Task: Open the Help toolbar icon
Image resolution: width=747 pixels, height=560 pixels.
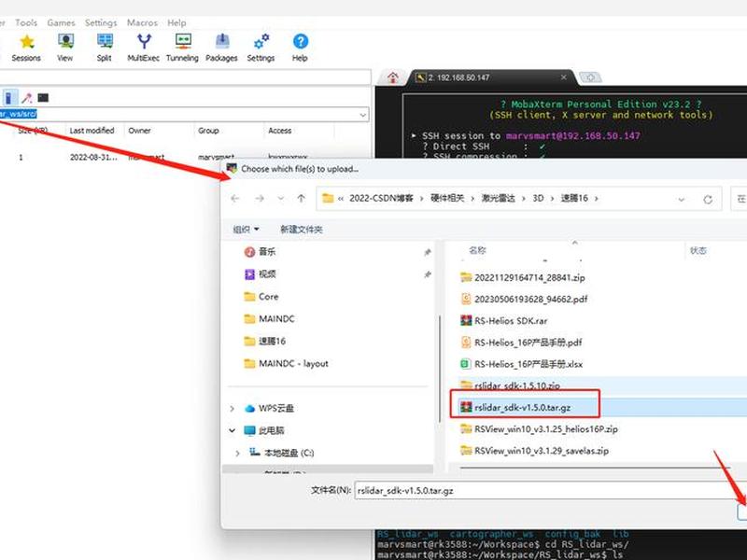Action: tap(300, 49)
